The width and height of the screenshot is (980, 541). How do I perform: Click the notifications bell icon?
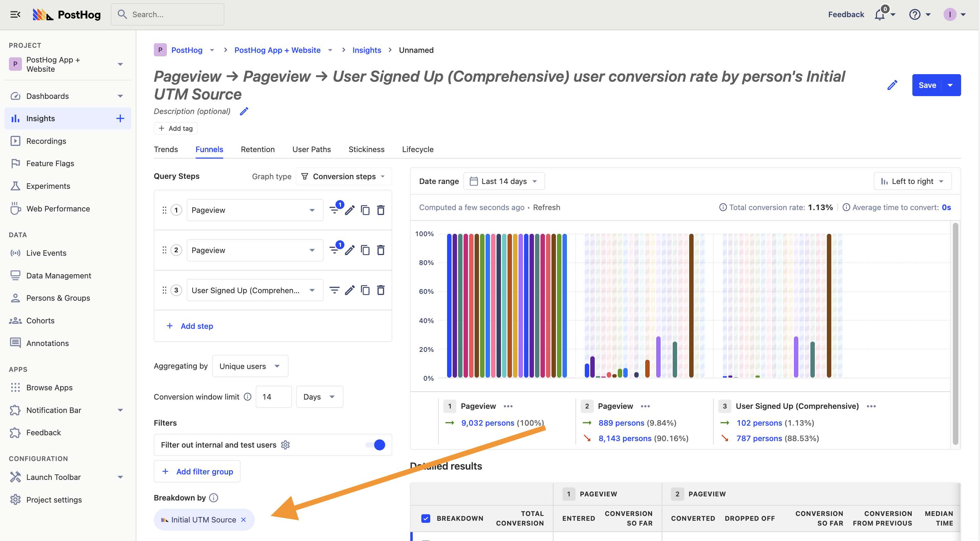[x=880, y=14]
